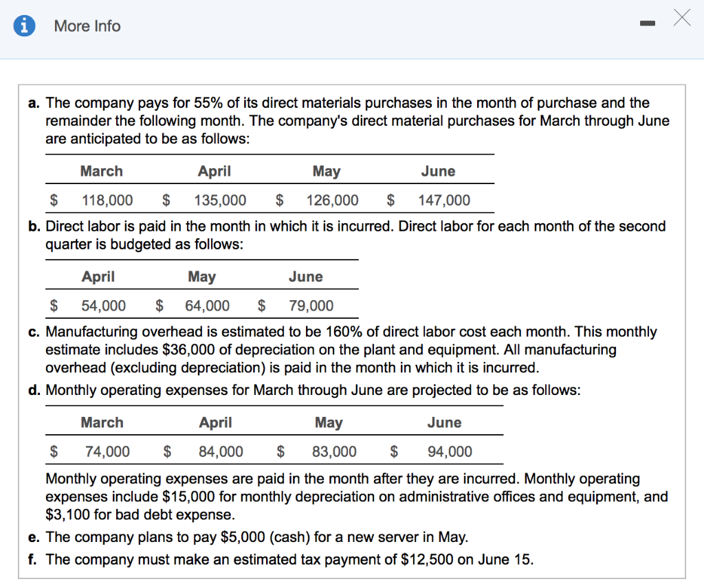Click the June header in operating expenses table

[444, 422]
